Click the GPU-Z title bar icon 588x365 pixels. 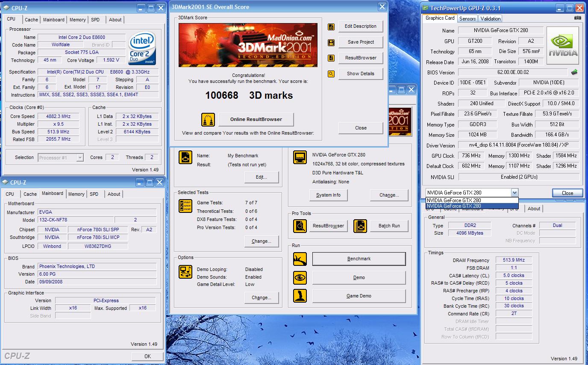pos(425,8)
